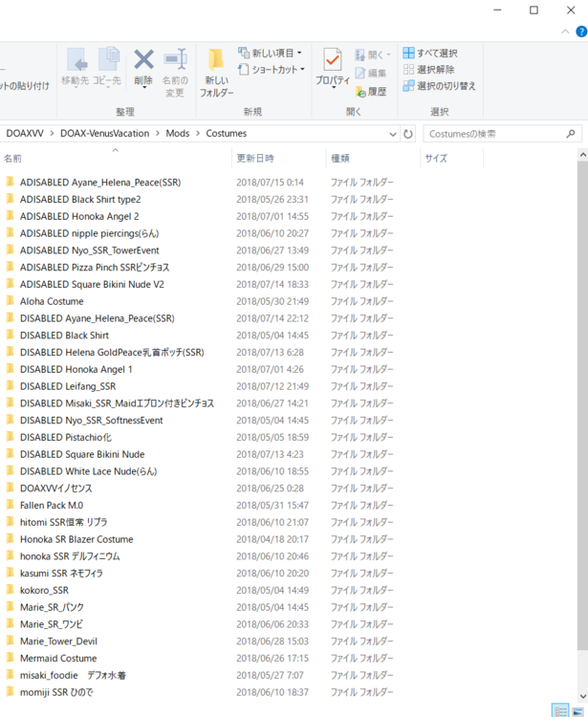Select the Marie_Tower_Devil folder
Screen dimensions: 588x717
point(58,641)
